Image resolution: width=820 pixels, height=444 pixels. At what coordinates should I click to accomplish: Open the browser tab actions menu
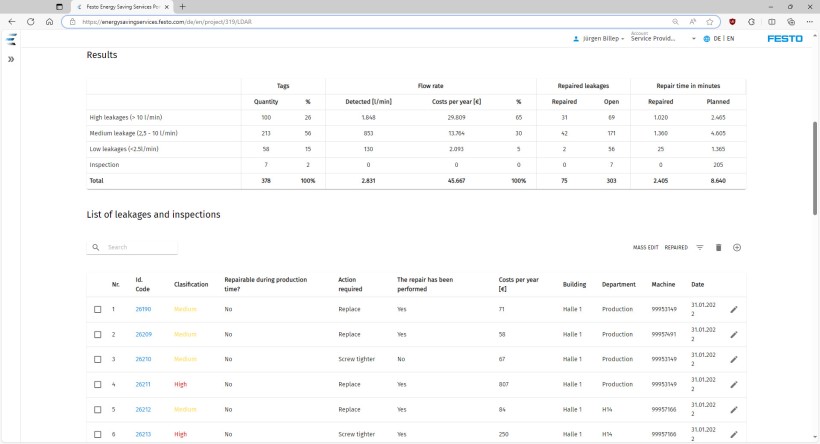point(59,7)
